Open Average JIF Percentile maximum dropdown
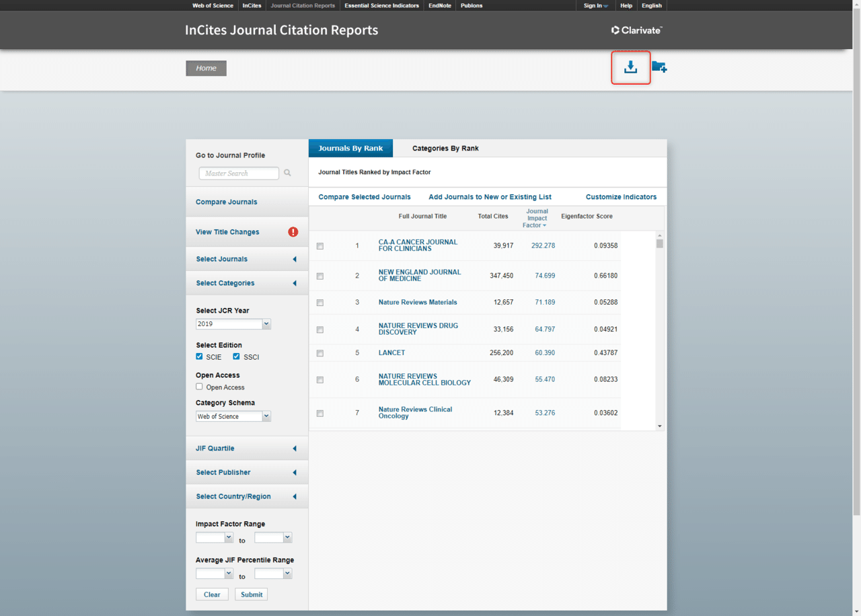 273,574
